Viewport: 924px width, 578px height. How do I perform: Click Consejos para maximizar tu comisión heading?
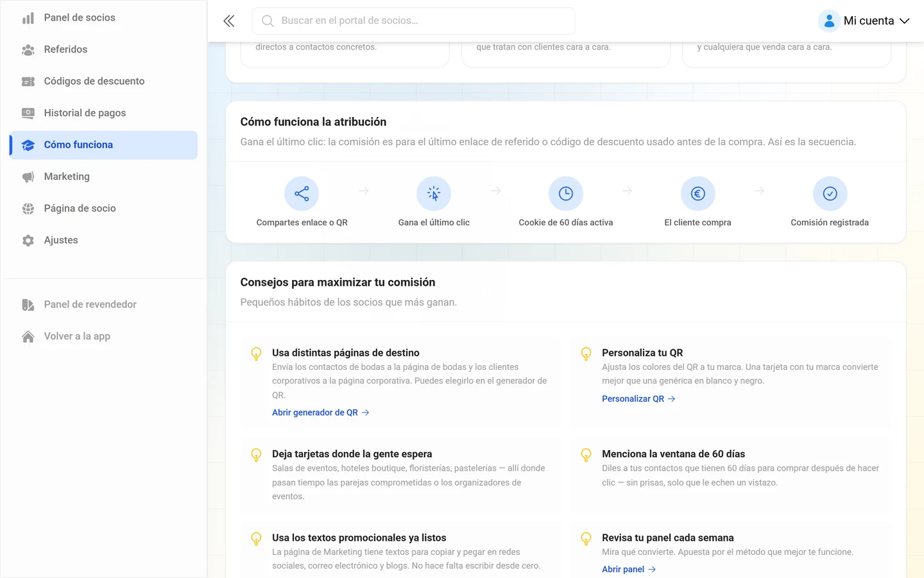(338, 283)
